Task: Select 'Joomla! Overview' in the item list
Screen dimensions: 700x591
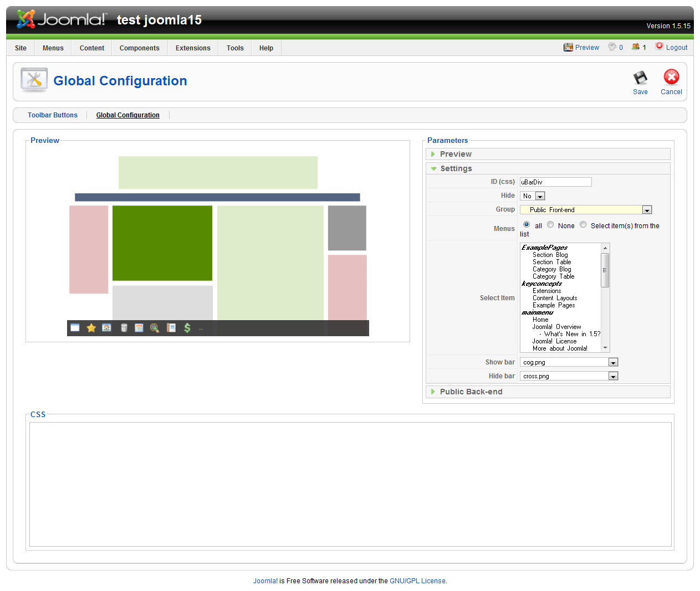Action: point(557,327)
